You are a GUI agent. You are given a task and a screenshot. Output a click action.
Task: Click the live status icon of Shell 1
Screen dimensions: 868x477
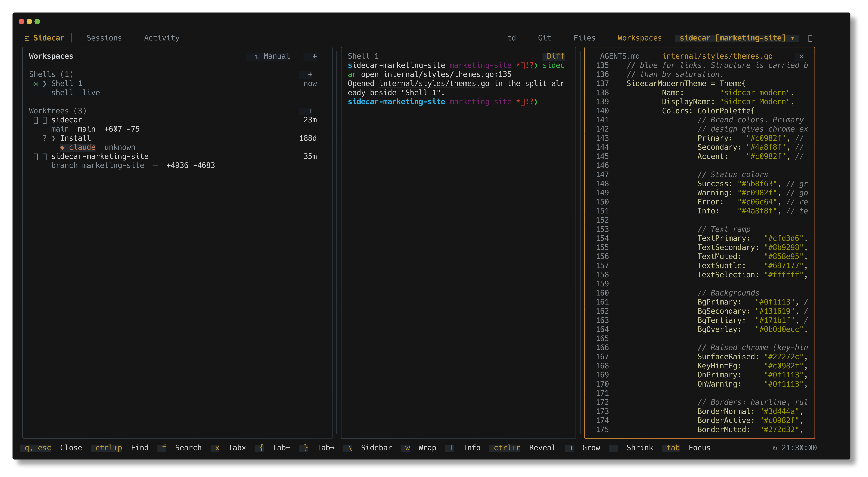(36, 84)
